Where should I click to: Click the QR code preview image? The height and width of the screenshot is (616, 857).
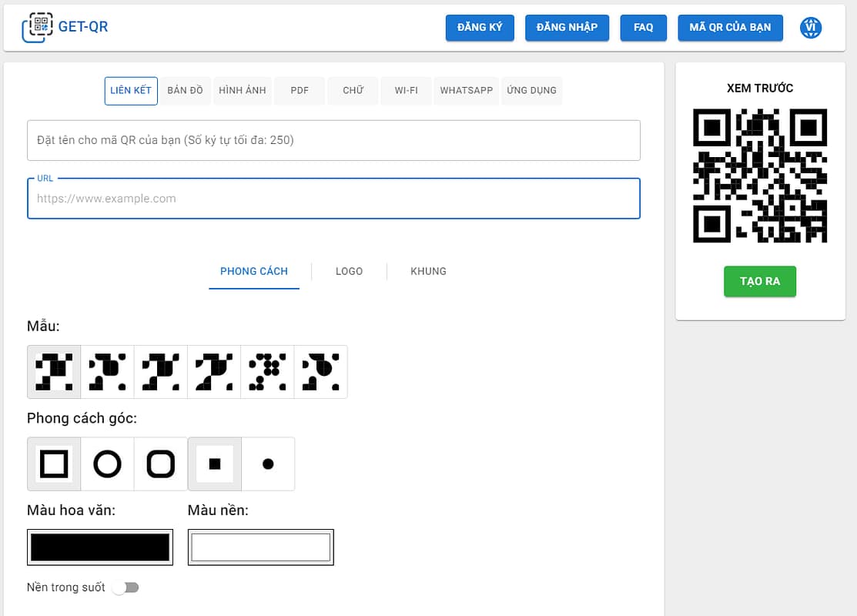pyautogui.click(x=760, y=176)
